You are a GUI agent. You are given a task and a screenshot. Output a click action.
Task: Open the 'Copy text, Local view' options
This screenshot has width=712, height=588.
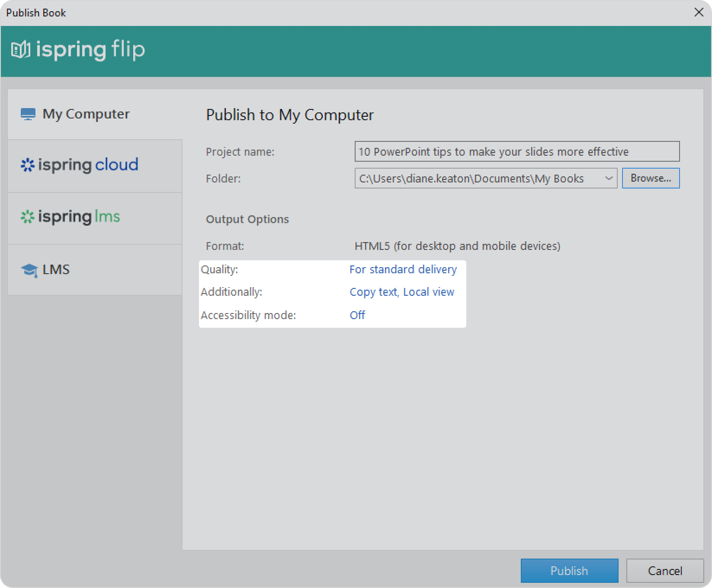401,292
